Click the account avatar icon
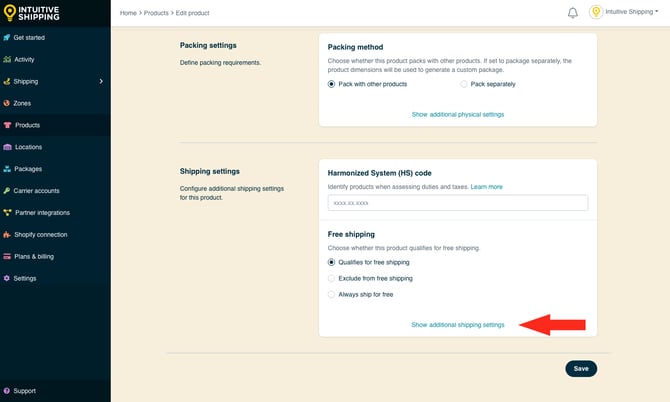This screenshot has height=402, width=670. [596, 12]
